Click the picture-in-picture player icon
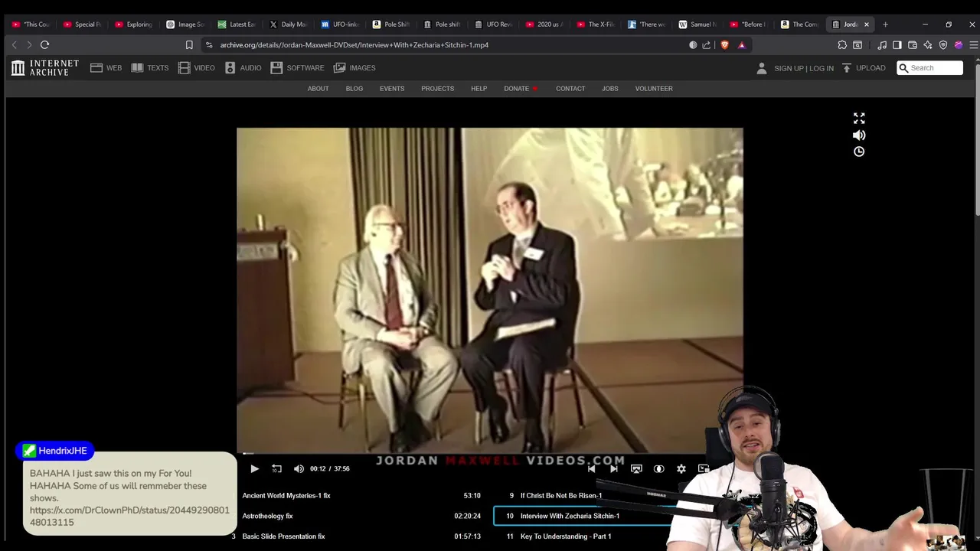Screen dimensions: 980x551 pos(704,468)
